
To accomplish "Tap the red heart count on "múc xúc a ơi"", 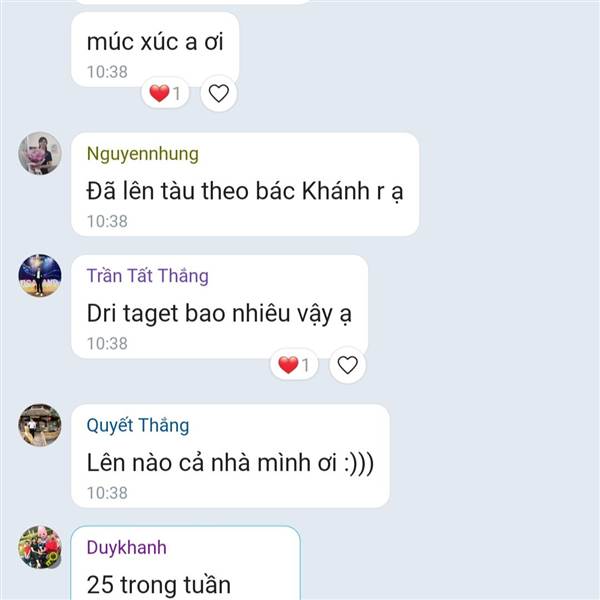I will [x=165, y=93].
